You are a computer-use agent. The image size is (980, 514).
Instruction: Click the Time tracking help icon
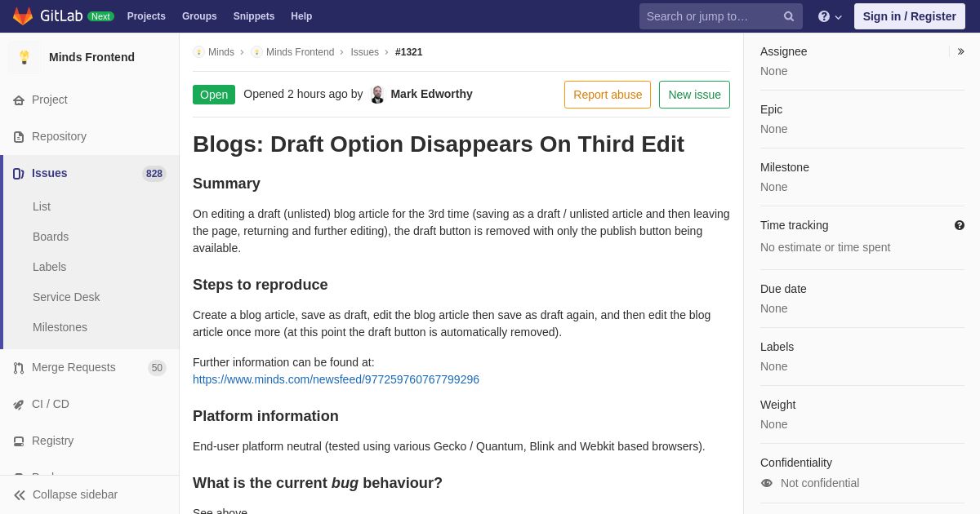960,225
